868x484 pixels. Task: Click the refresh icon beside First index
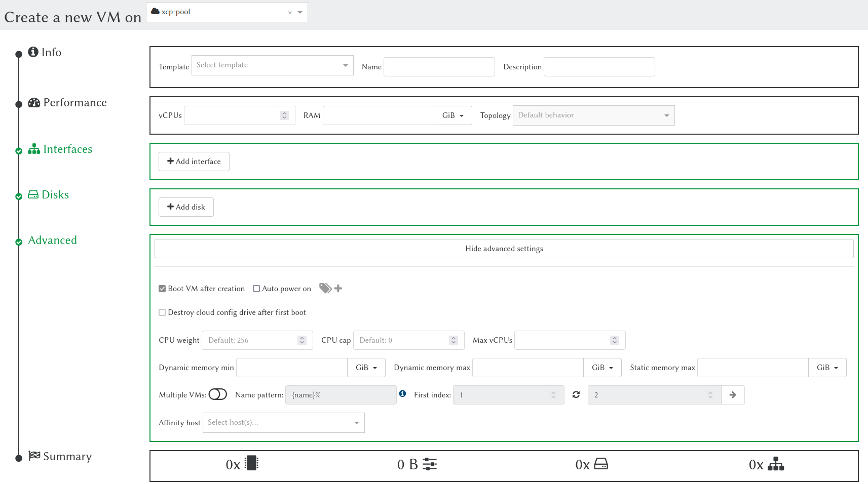576,395
